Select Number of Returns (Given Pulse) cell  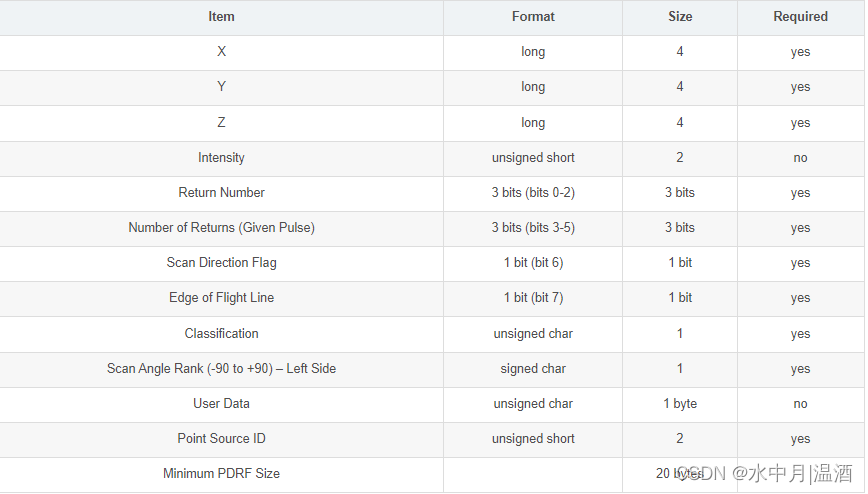point(221,228)
